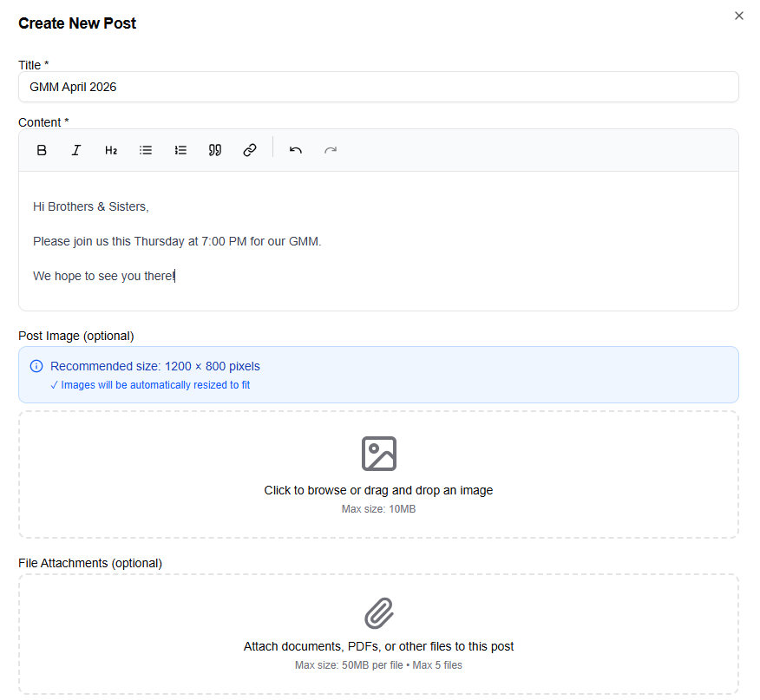The image size is (760, 700).
Task: Apply italic formatting to content
Action: (x=76, y=149)
